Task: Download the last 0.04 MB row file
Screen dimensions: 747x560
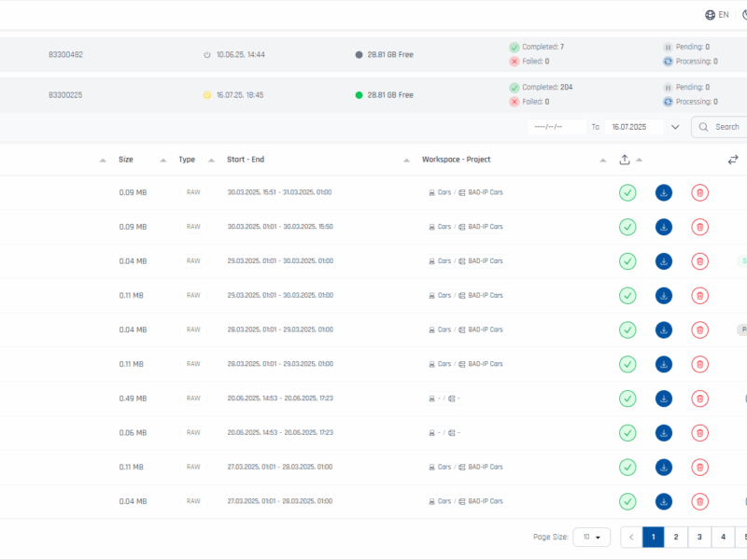Action: pyautogui.click(x=664, y=501)
